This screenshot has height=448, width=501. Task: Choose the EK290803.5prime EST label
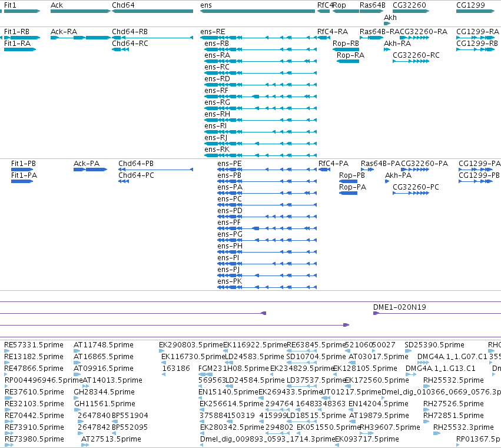(191, 345)
